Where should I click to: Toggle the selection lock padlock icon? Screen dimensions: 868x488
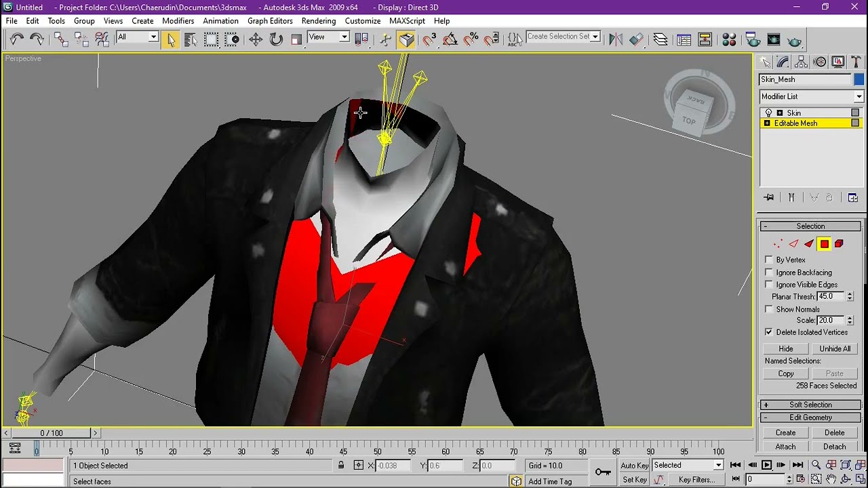click(341, 466)
